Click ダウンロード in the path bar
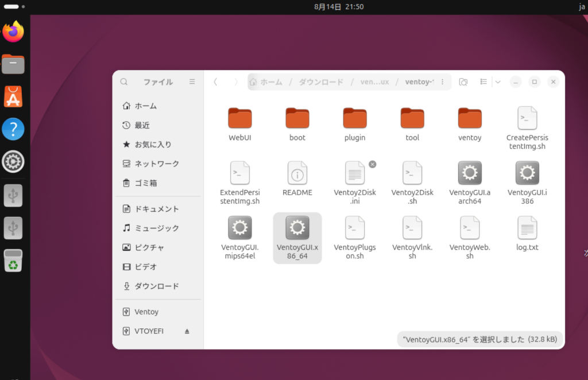This screenshot has width=588, height=380. click(x=321, y=82)
